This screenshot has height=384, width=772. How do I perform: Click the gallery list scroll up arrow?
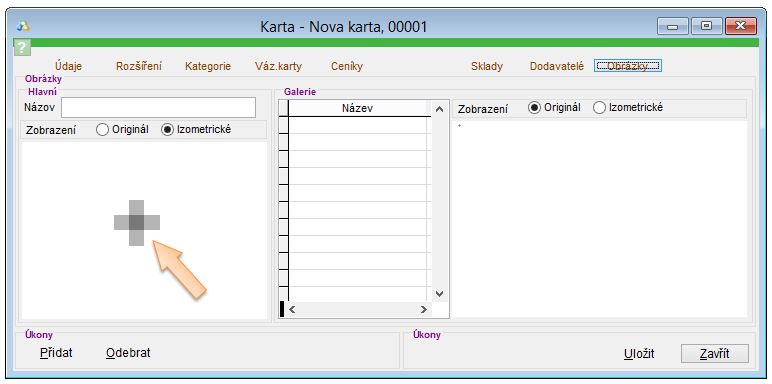tap(440, 109)
